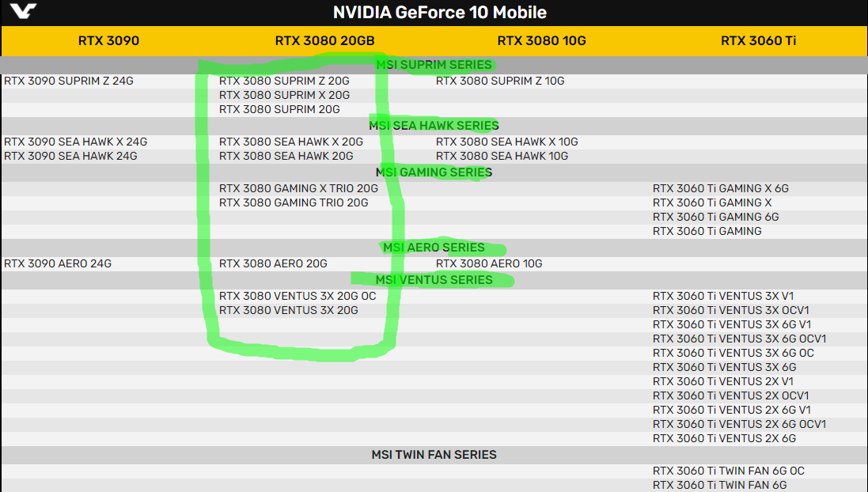
Task: Select RTX 3060 Ti VENTUS 2X 6G V1
Action: pos(732,410)
